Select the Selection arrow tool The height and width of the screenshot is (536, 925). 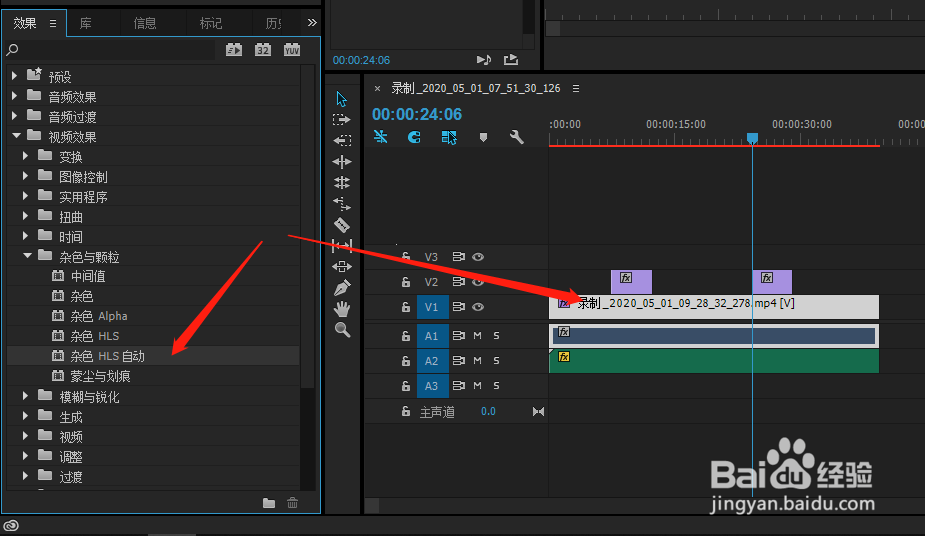click(342, 99)
